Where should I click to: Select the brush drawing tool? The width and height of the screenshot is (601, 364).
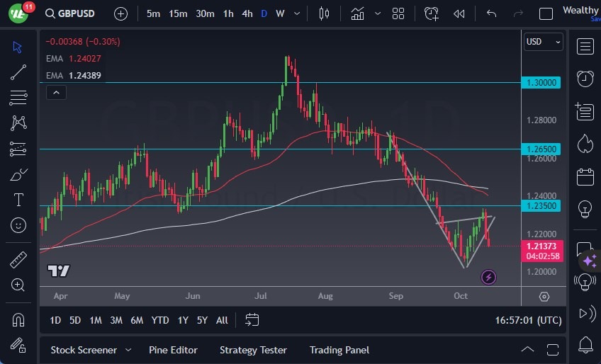tap(18, 174)
